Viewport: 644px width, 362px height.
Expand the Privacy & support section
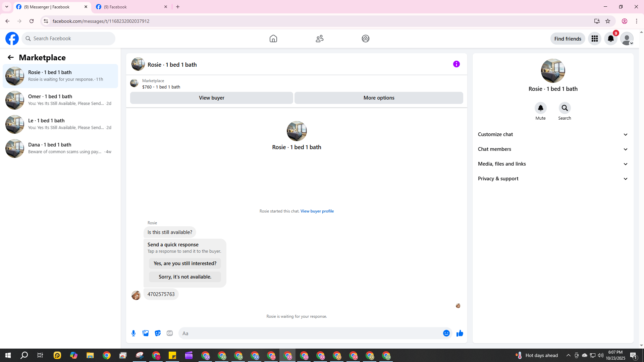[x=553, y=179]
